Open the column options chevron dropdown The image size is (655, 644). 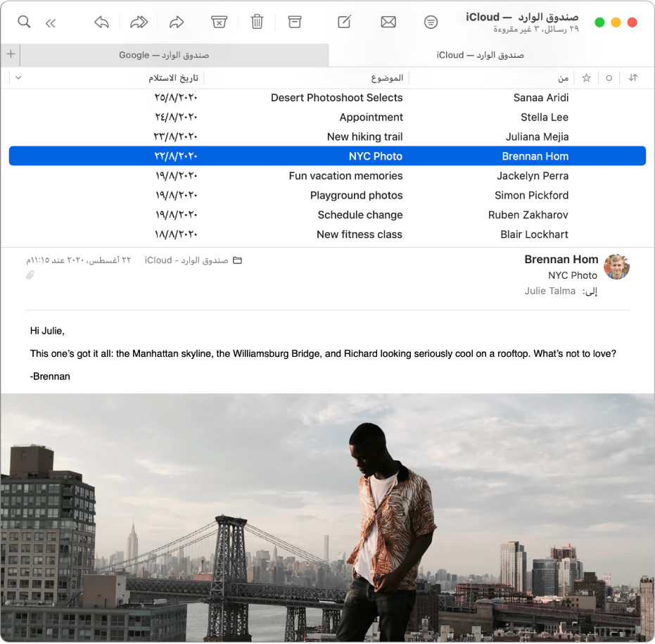point(18,77)
